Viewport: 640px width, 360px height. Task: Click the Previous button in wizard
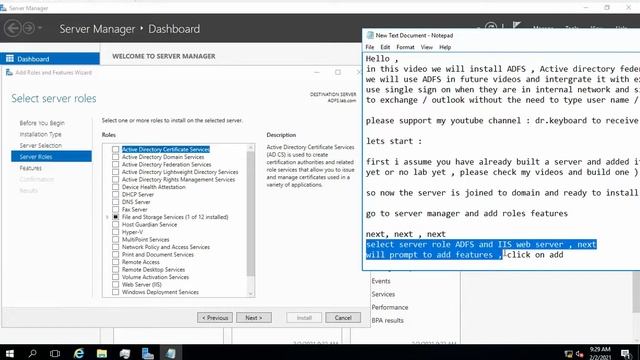(215, 318)
